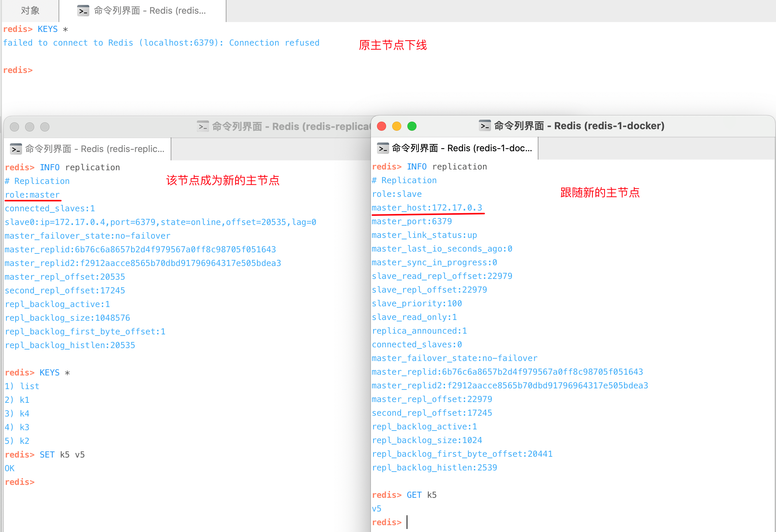
Task: Click 'repl_backlog_first_byte_offset:1' line
Action: [x=85, y=332]
